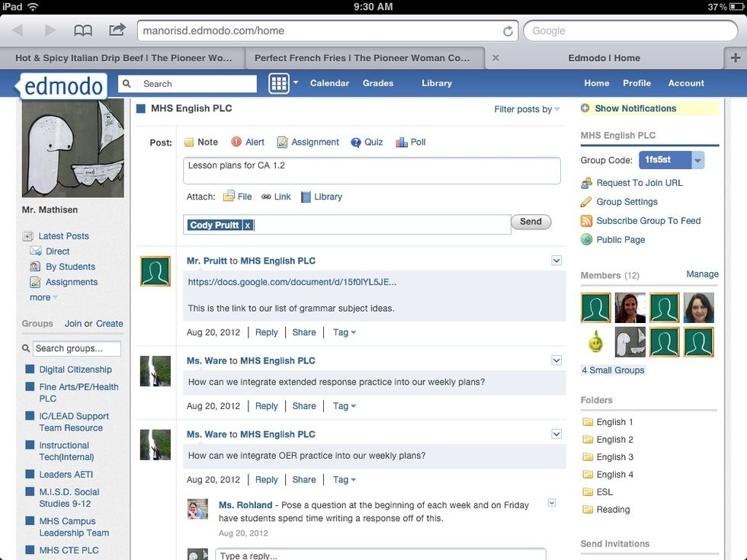Click into the Search groups field
The height and width of the screenshot is (560, 747).
77,349
